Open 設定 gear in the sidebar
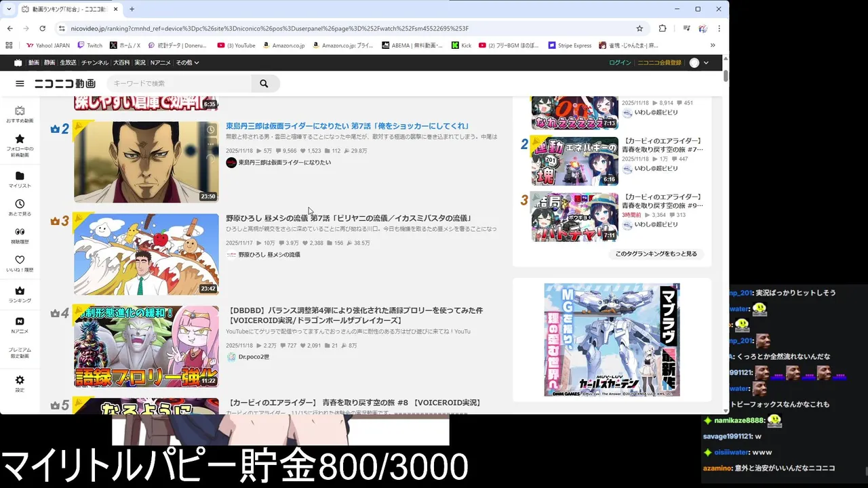Image resolution: width=868 pixels, height=488 pixels. [20, 384]
